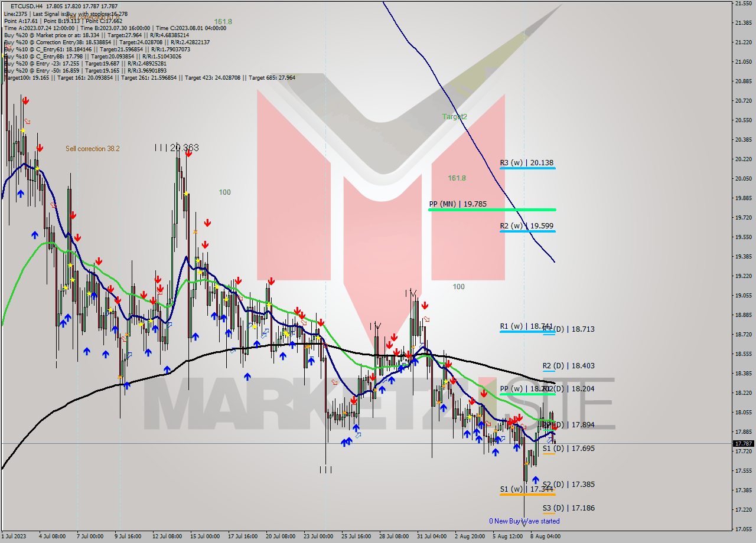The width and height of the screenshot is (756, 543).
Task: Click the 'R1 (w) | 18.741' pivot label
Action: point(527,326)
